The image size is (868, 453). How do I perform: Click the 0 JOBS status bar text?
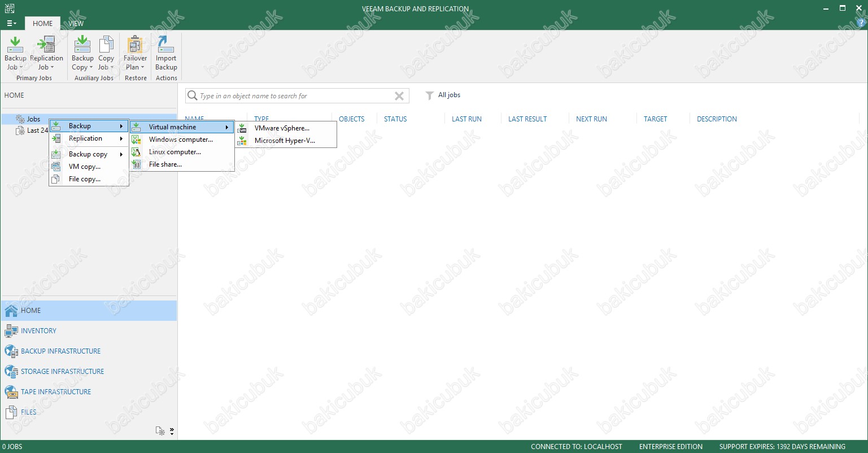[x=12, y=447]
